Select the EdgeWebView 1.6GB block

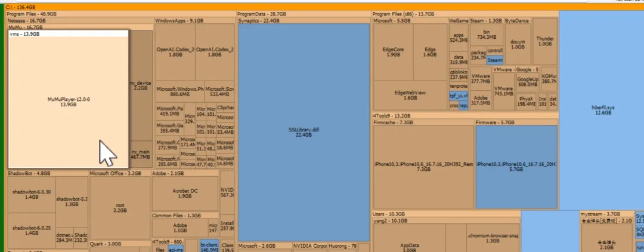pos(410,96)
